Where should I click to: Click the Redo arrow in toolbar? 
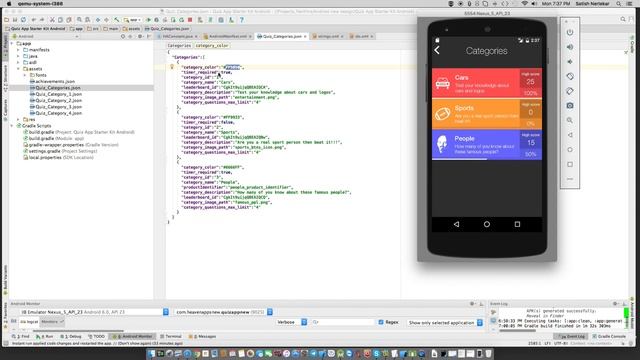pos(42,20)
